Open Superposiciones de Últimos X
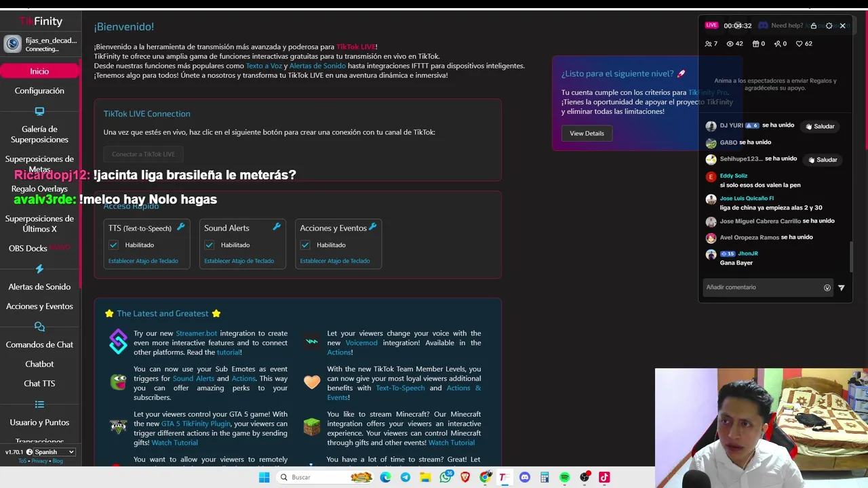 coord(39,224)
